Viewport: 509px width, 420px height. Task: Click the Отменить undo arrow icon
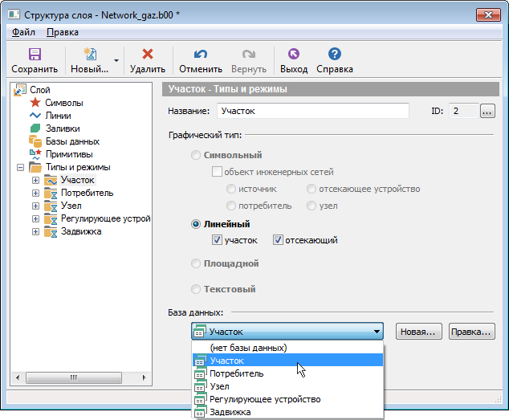(201, 55)
